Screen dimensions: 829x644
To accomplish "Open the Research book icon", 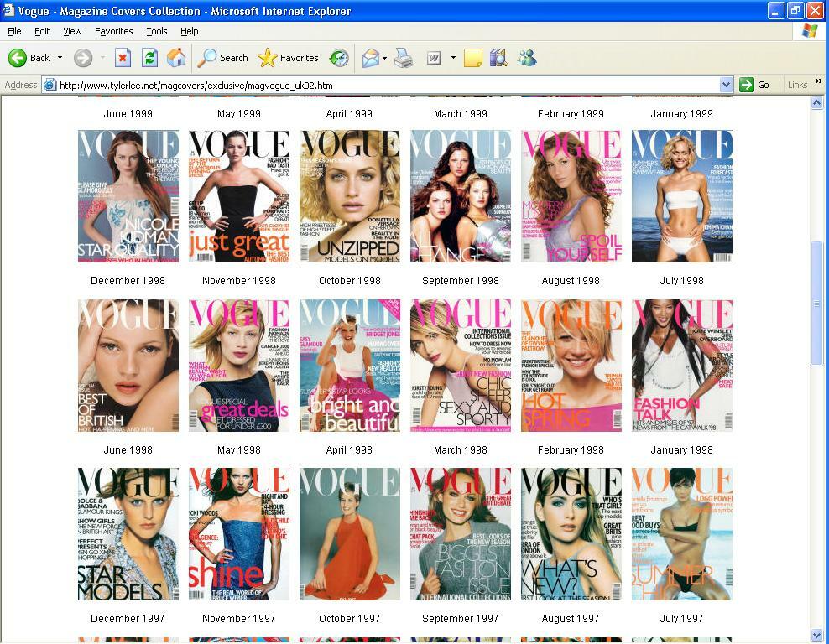I will click(x=498, y=58).
